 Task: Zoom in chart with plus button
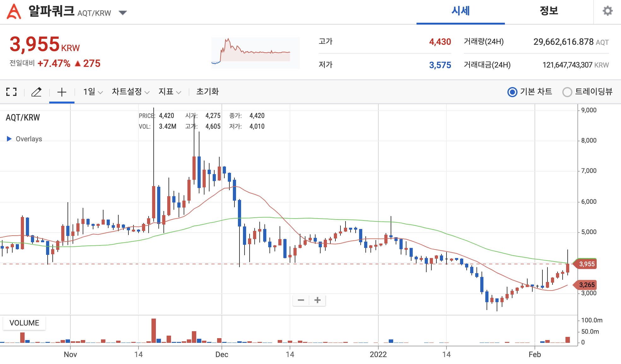[317, 300]
